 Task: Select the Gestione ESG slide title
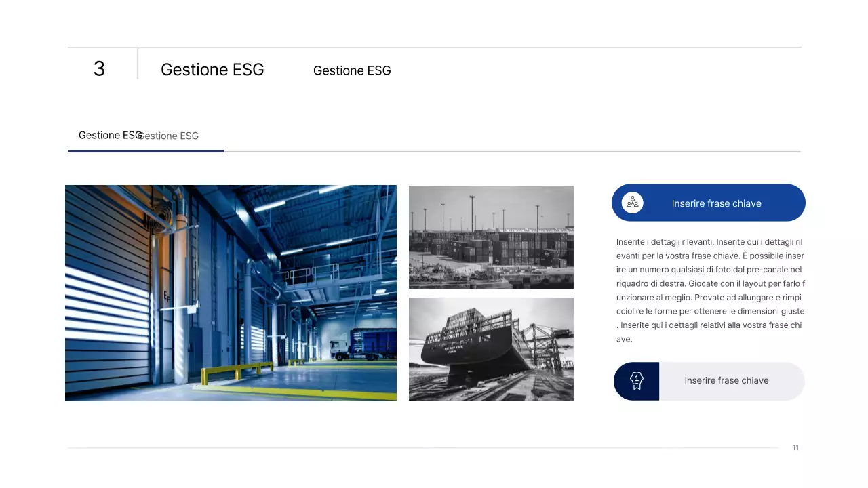tap(212, 69)
